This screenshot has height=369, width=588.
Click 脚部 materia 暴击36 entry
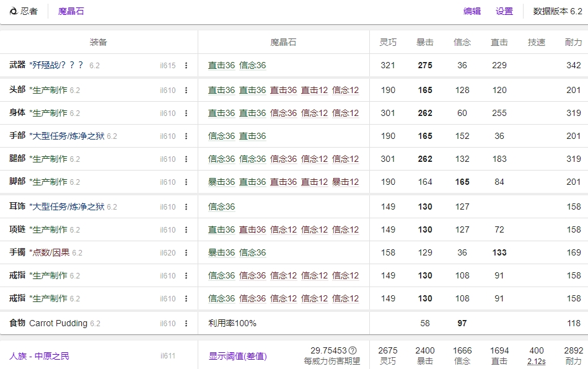coord(221,182)
